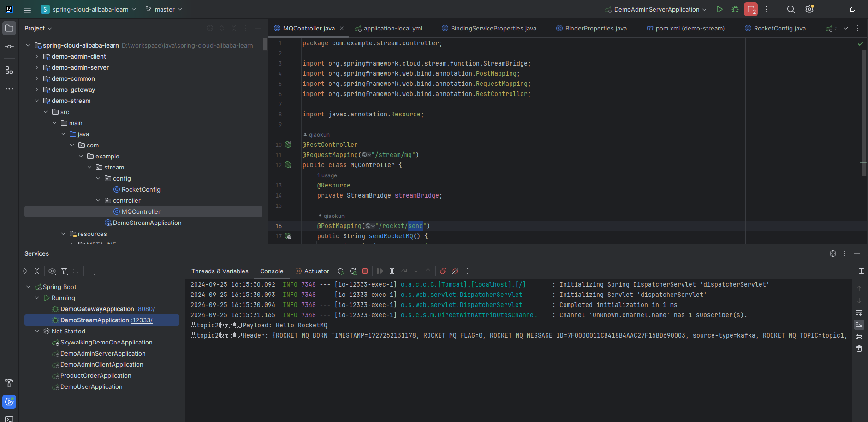This screenshot has height=422, width=868.
Task: Expand demo-admin-client module
Action: [37, 56]
